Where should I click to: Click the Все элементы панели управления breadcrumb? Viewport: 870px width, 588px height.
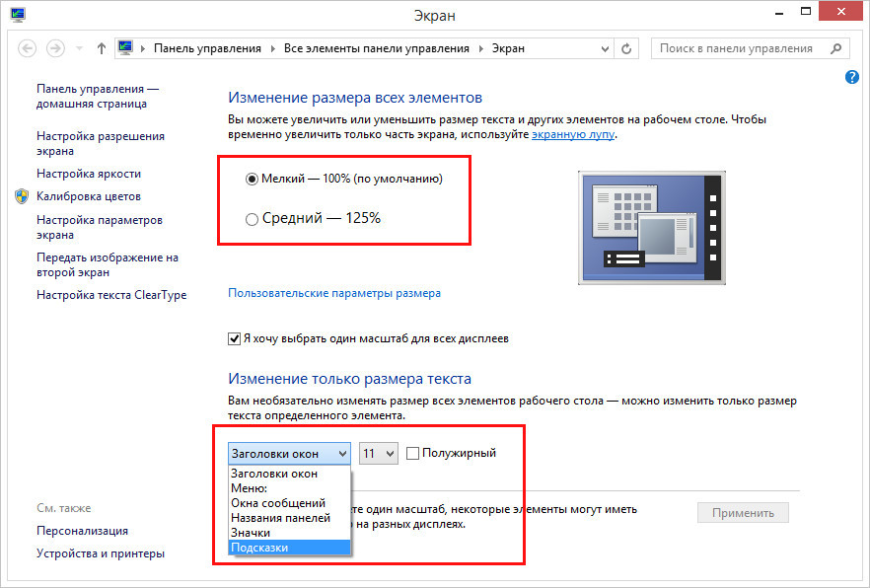click(377, 48)
